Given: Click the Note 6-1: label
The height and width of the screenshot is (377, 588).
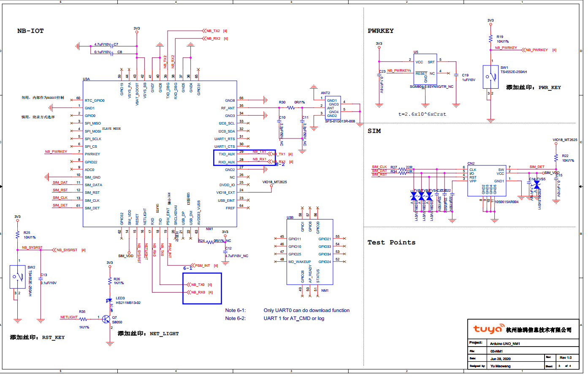Looking at the screenshot, I should pyautogui.click(x=235, y=310).
